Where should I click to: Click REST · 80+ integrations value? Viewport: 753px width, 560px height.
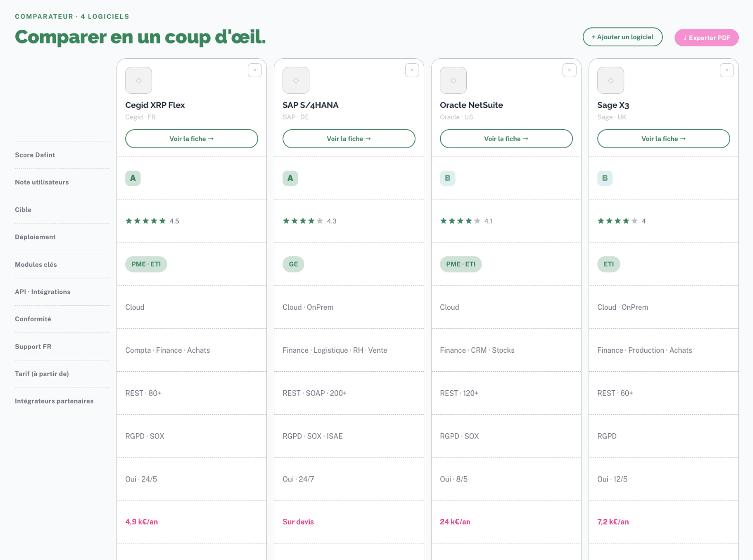[x=143, y=394]
